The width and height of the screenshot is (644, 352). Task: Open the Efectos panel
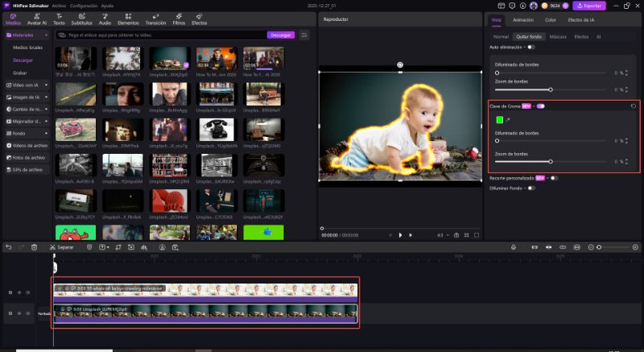[199, 19]
